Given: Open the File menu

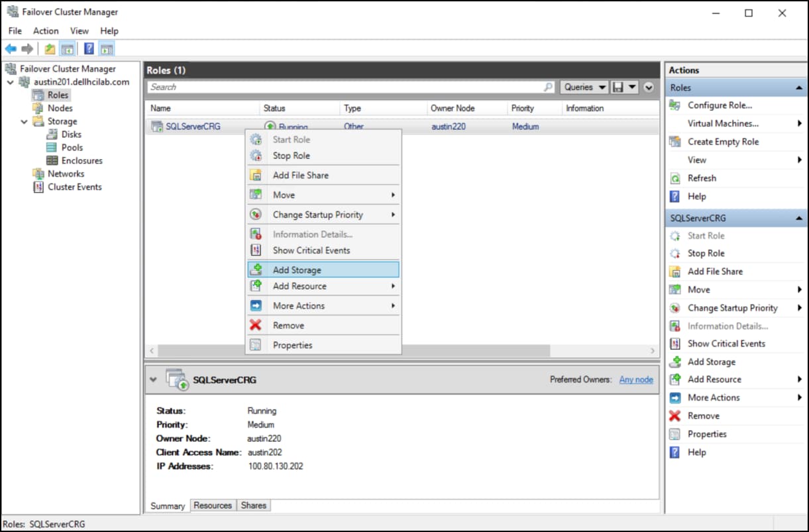Looking at the screenshot, I should pos(15,30).
